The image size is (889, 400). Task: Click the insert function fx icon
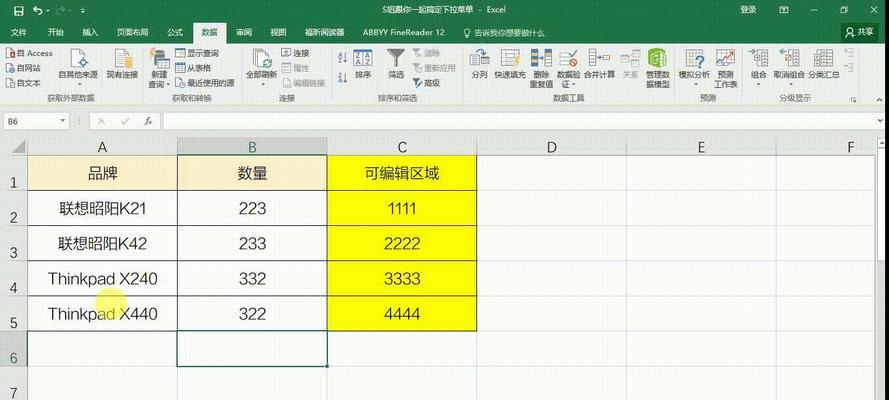148,121
